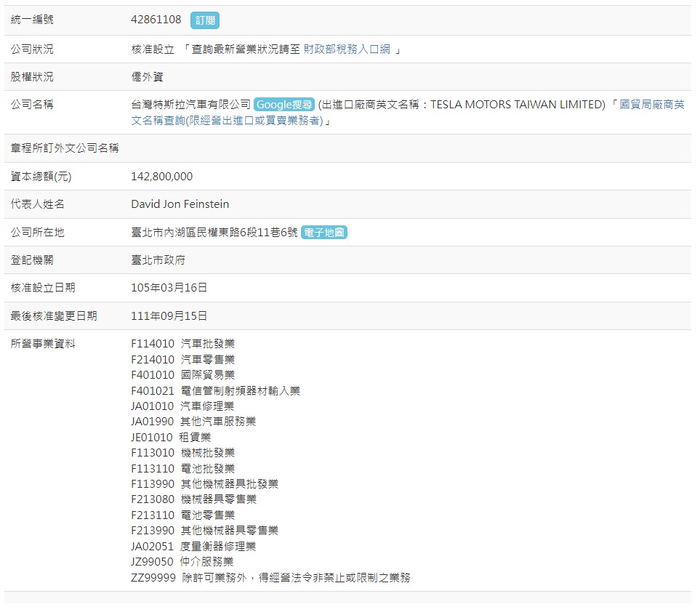Select address 臺北市內湖區民權東路6段11巷6號

[214, 232]
